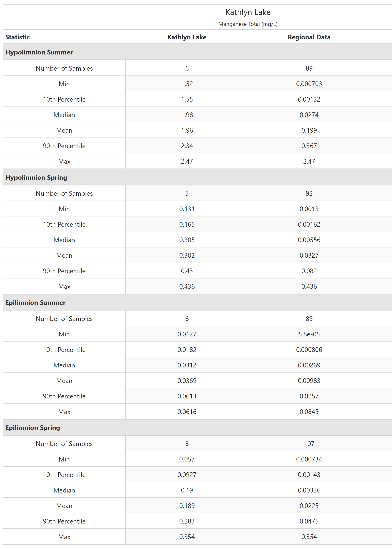This screenshot has height=548, width=392.
Task: Click the Kathlyn Lake table title
Action: tap(248, 12)
